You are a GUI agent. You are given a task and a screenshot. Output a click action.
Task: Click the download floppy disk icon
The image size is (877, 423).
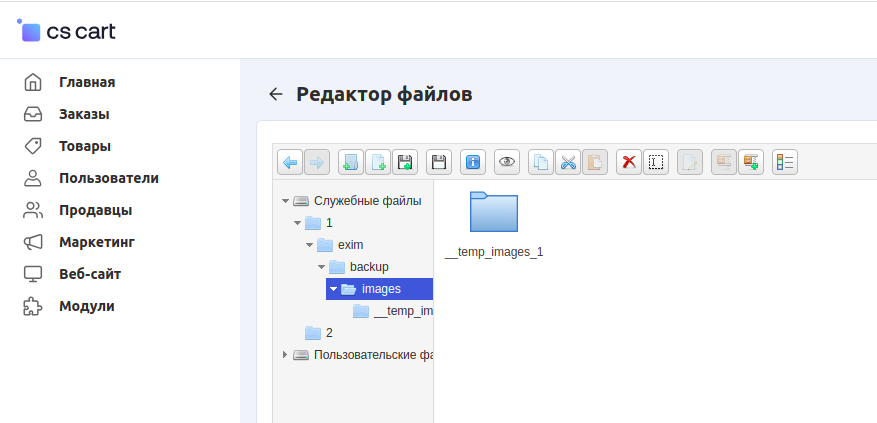click(x=439, y=163)
